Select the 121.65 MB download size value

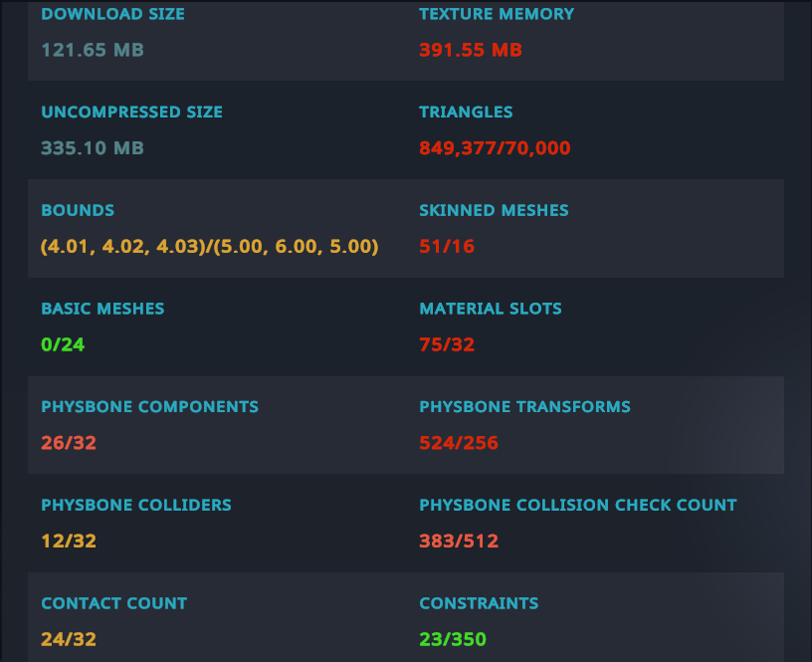point(93,50)
